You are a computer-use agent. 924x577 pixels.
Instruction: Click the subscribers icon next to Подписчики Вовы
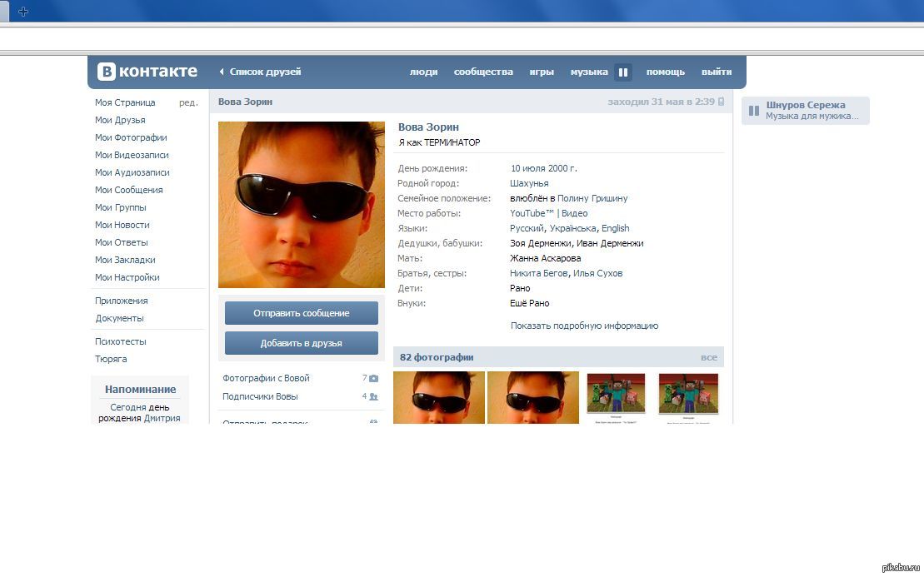point(373,397)
